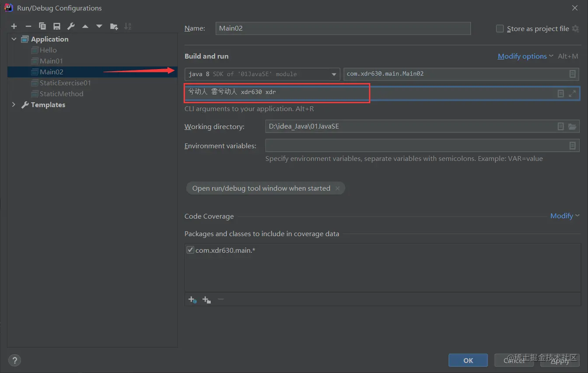Viewport: 588px width, 373px height.
Task: Browse working directory folder icon
Action: point(572,126)
